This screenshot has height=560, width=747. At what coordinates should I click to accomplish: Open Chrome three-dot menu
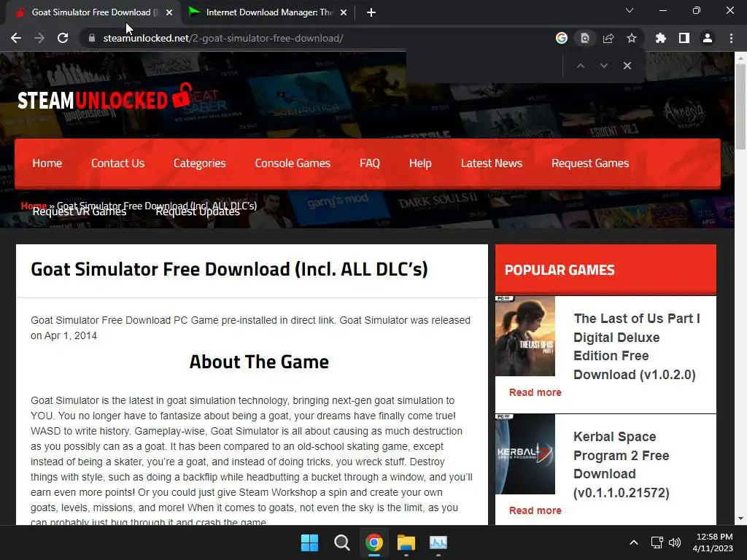click(731, 38)
